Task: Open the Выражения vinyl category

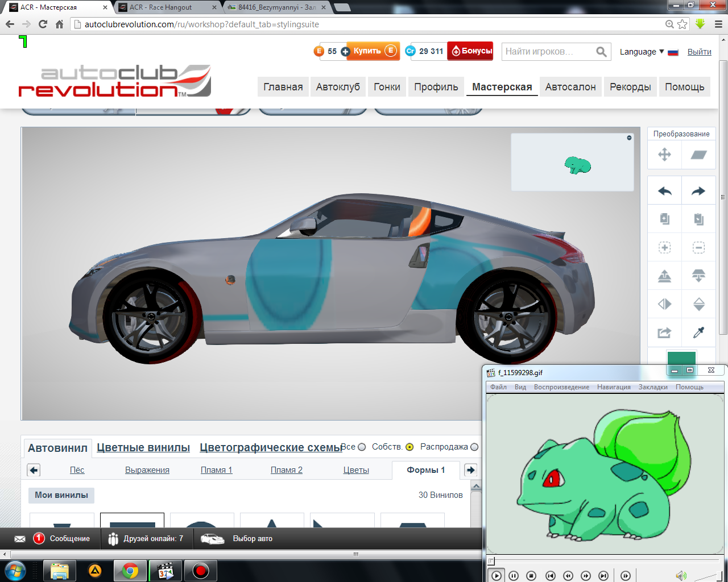Action: coord(147,470)
